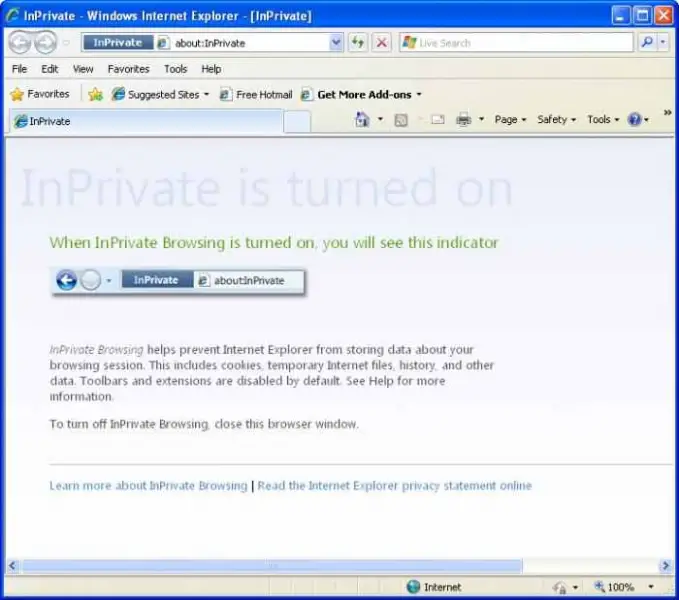Viewport: 679px width, 600px height.
Task: Open the View menu
Action: tap(83, 69)
